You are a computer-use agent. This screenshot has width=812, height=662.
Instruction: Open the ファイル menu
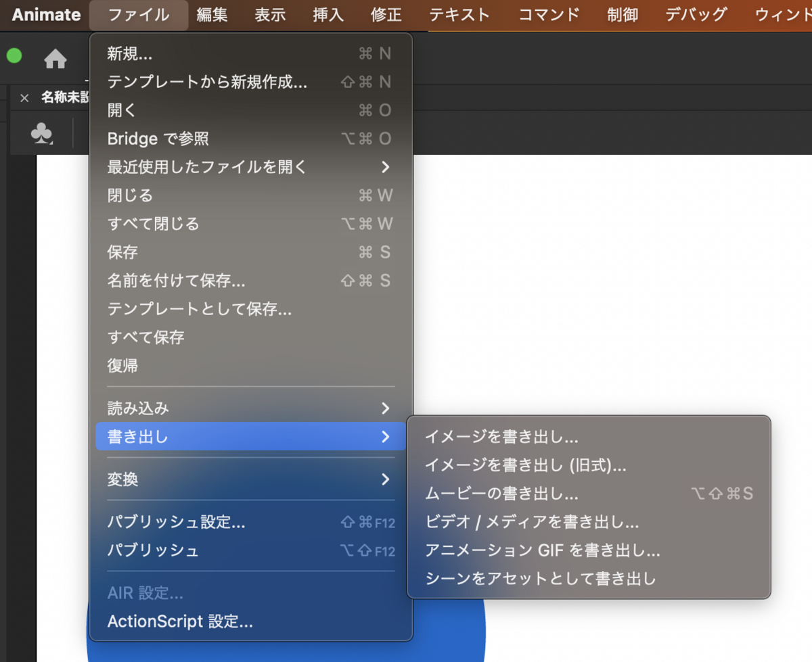coord(139,14)
